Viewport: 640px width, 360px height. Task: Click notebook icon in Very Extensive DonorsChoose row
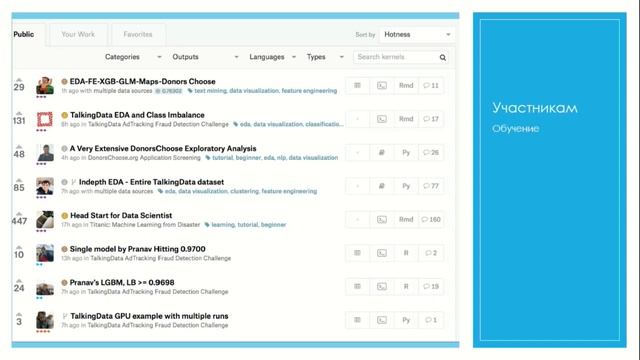(x=382, y=152)
